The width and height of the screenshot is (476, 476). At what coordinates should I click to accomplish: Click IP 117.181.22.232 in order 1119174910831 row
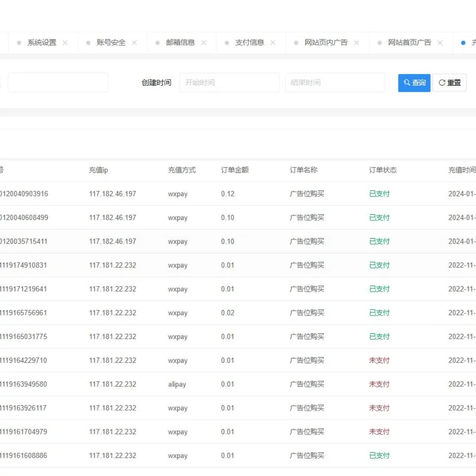point(112,265)
